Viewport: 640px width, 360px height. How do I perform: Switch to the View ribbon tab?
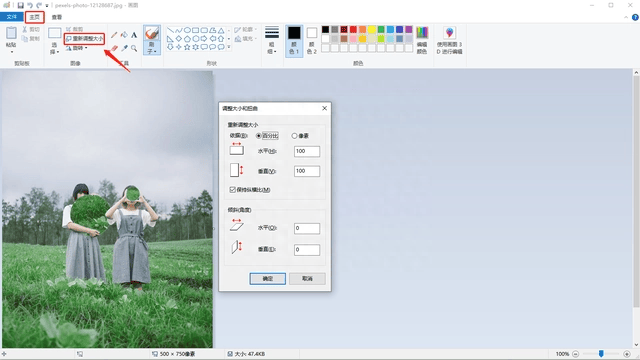click(x=57, y=17)
